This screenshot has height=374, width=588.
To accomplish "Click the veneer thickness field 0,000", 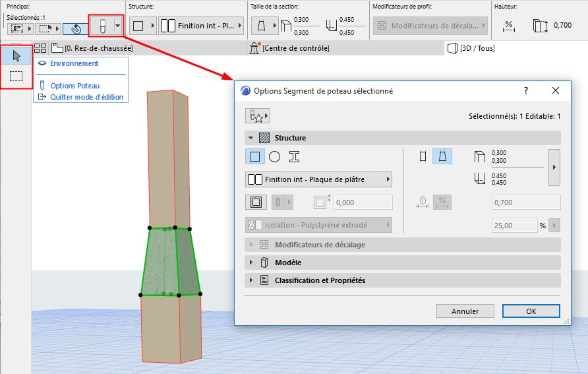I will tap(363, 203).
